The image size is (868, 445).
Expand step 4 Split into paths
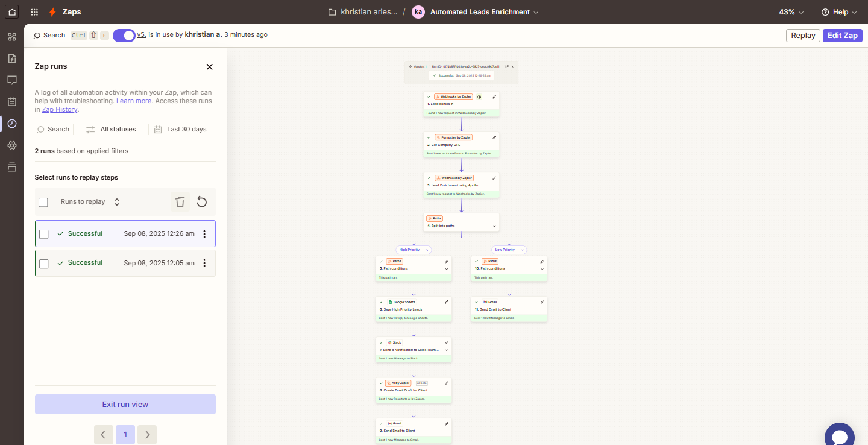coord(494,226)
